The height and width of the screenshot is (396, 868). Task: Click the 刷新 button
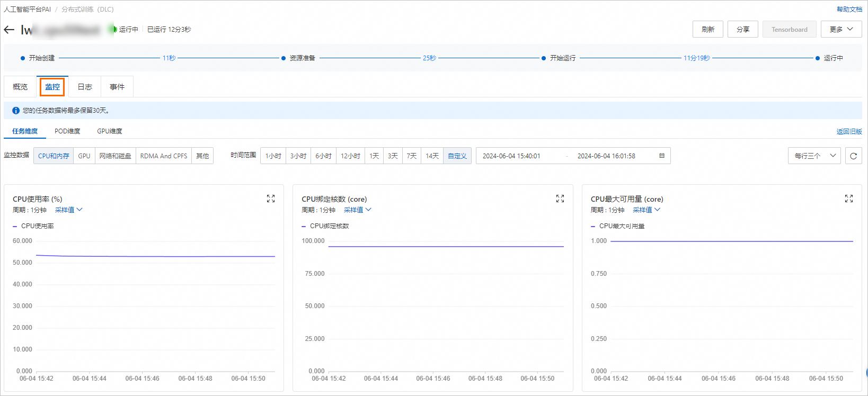click(x=708, y=29)
